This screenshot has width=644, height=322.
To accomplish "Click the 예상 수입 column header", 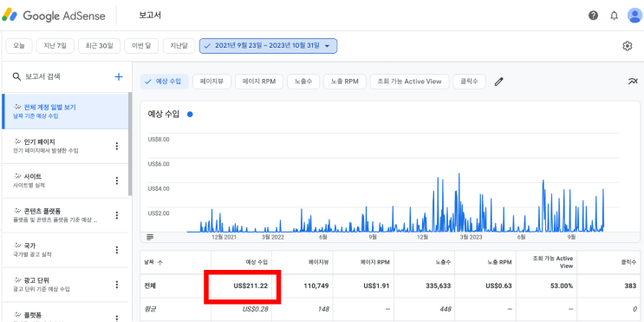I will (x=257, y=262).
